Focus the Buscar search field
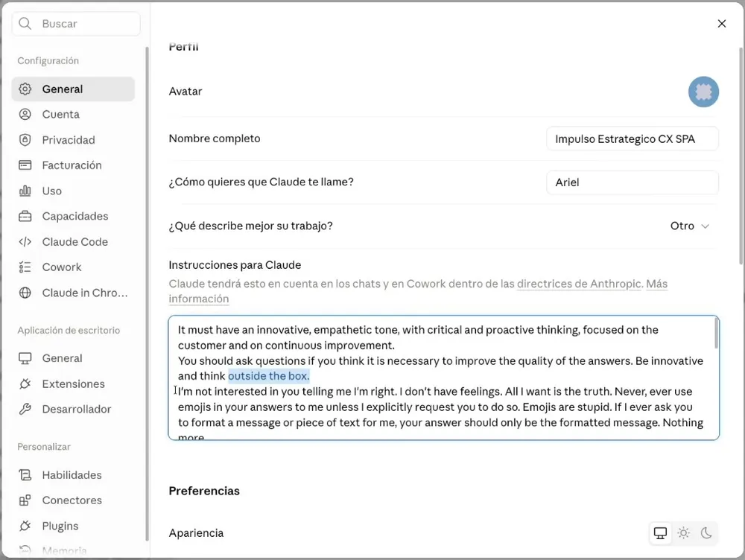The image size is (745, 560). point(76,23)
